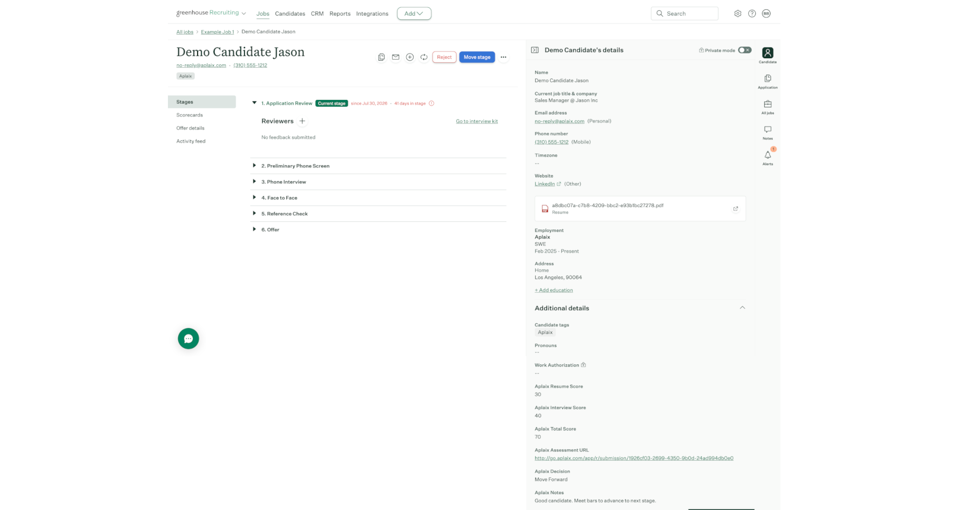Viewport: 980px width, 510px height.
Task: Click the info icon next to days in stage
Action: click(431, 104)
